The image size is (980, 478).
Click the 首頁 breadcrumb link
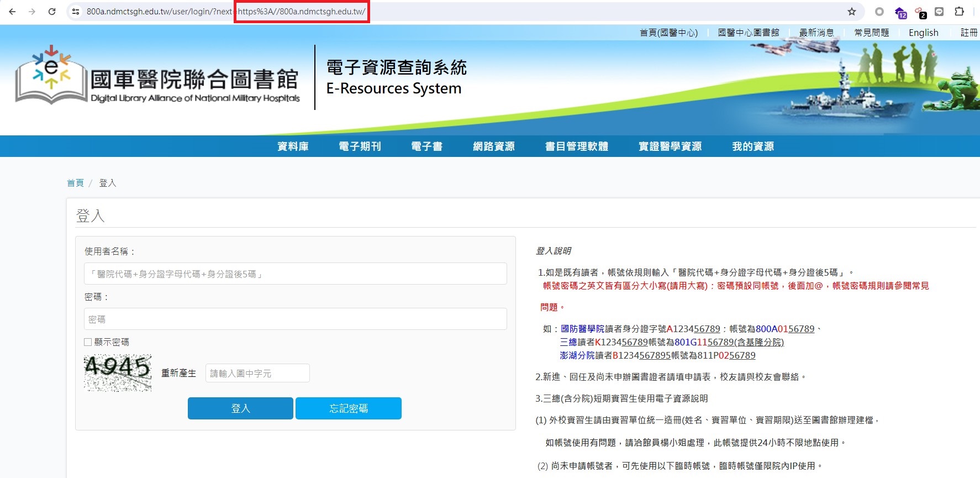click(75, 183)
